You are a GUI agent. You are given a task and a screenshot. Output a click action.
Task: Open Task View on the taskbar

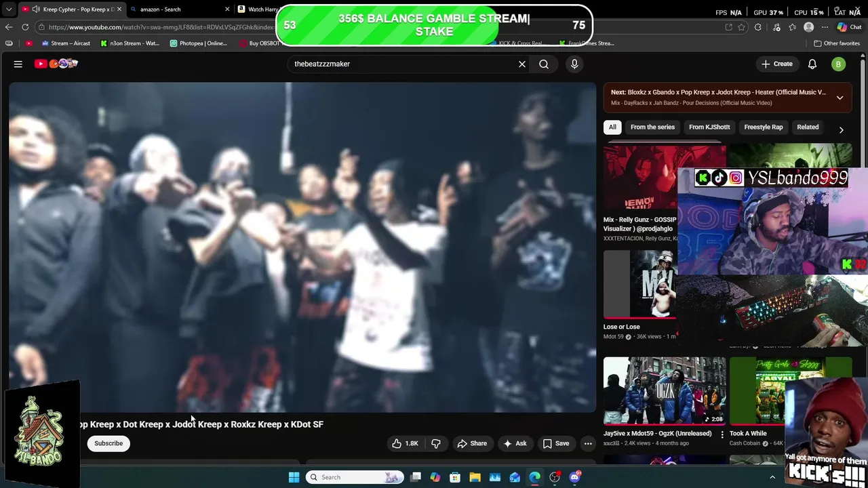click(x=416, y=477)
